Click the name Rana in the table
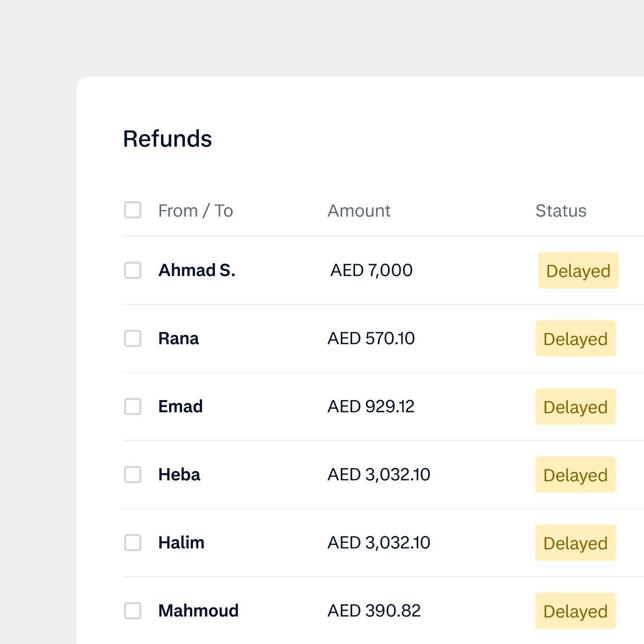The image size is (644, 644). 179,338
